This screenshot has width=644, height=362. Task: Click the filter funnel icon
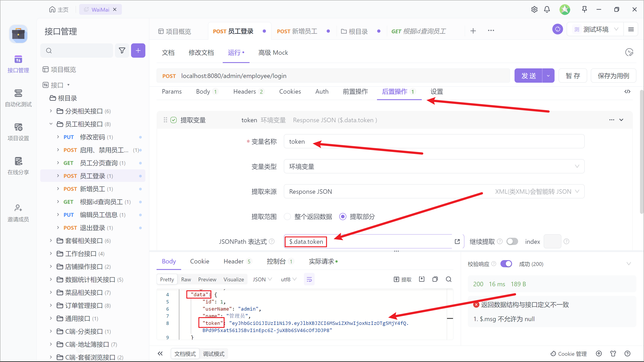[x=122, y=51]
